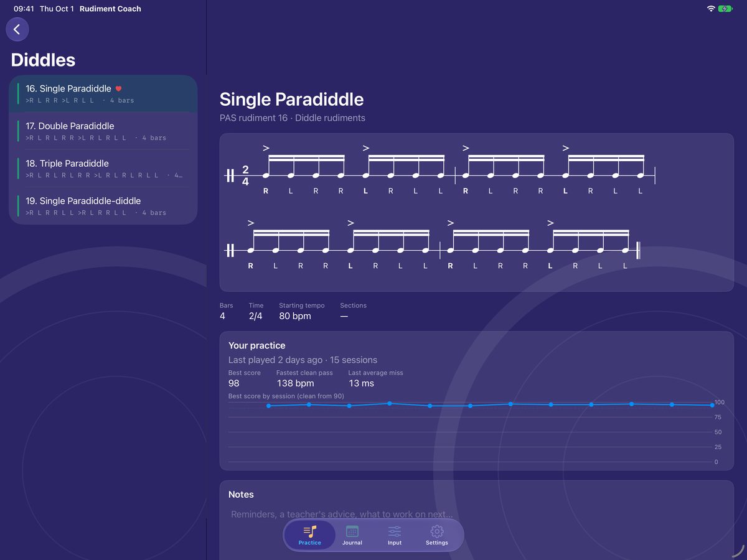Click the 13 ms last average miss
This screenshot has height=560, width=747.
362,383
